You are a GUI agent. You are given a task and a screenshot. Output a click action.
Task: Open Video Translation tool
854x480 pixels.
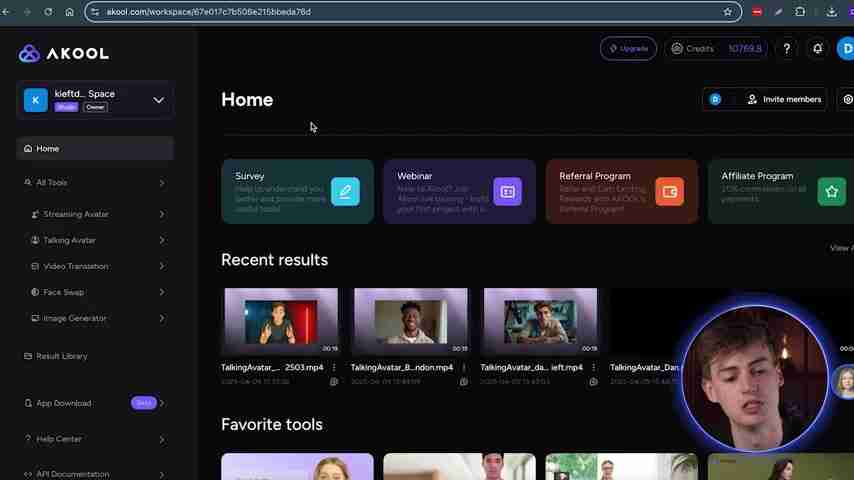[76, 266]
